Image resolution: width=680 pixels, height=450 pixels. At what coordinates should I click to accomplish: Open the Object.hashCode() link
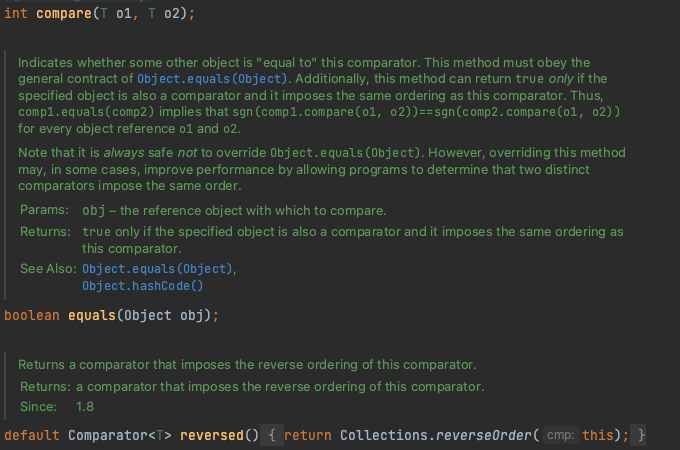(143, 286)
